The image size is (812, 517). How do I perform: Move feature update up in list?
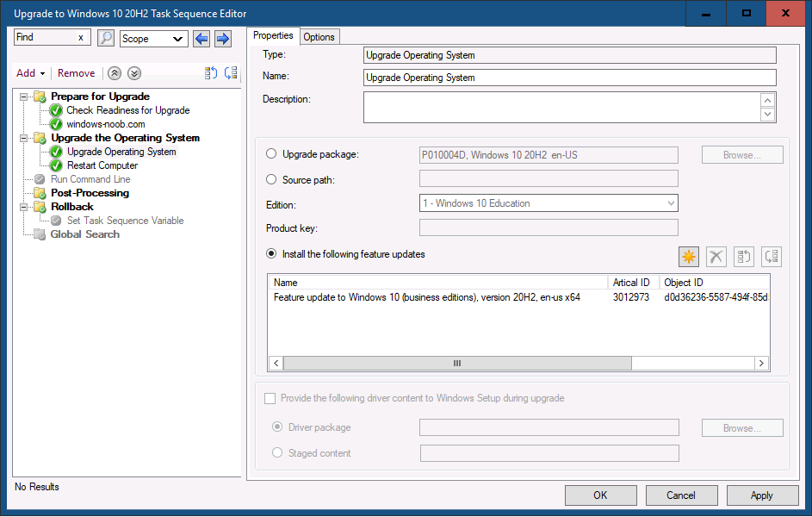(744, 257)
